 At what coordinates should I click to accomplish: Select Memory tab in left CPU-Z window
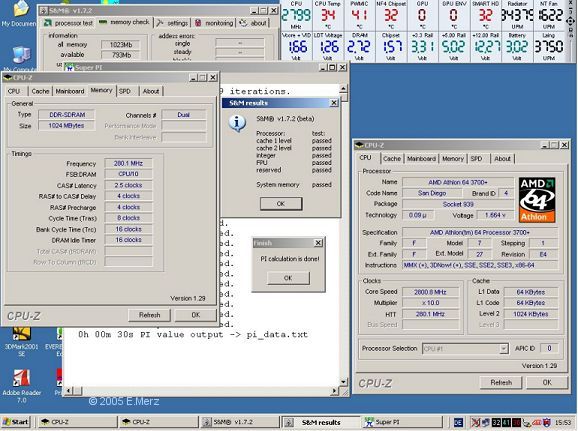pyautogui.click(x=101, y=90)
